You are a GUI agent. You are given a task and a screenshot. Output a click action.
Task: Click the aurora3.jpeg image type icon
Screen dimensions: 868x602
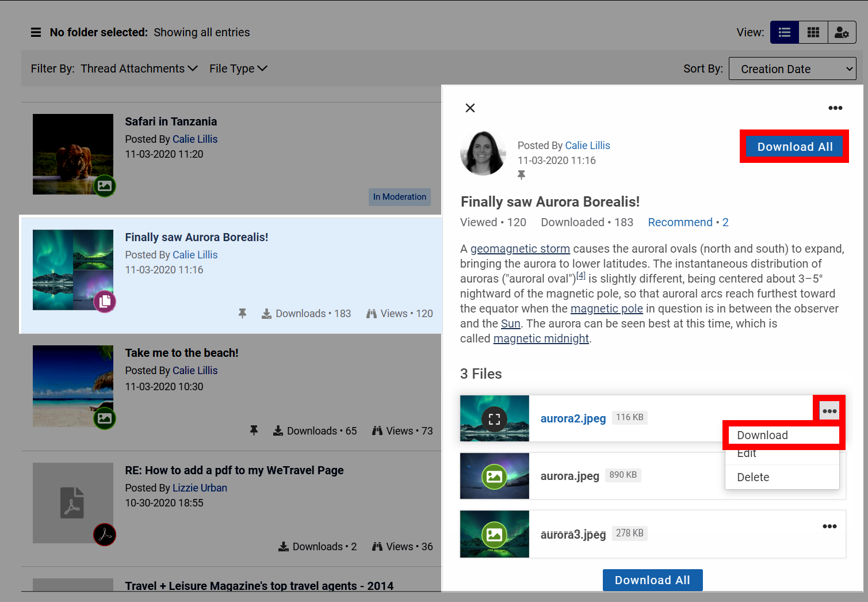(x=494, y=534)
